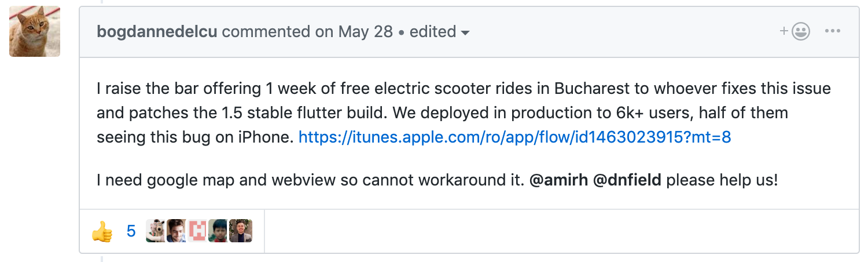Open the three-dots comment options menu
This screenshot has height=262, width=868.
[x=832, y=31]
